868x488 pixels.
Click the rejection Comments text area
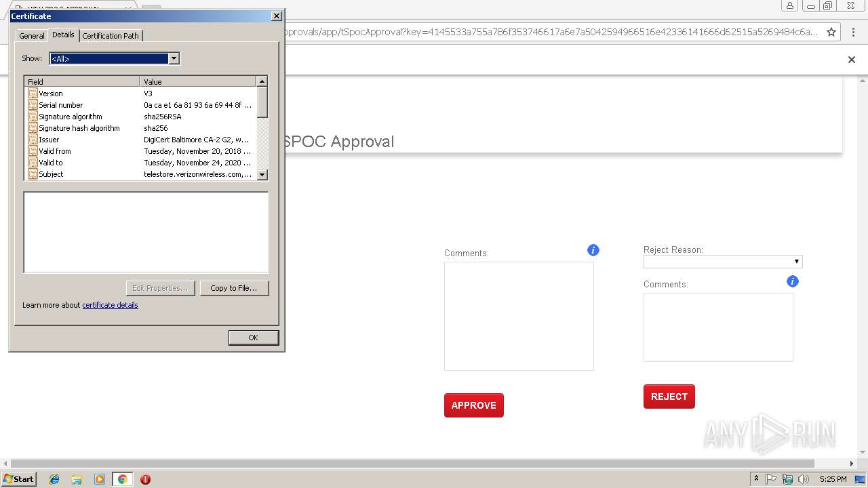(x=718, y=327)
